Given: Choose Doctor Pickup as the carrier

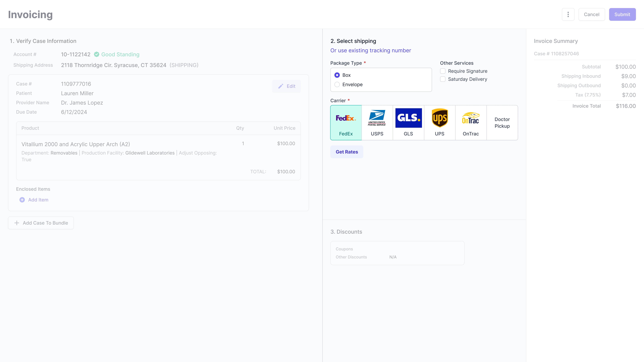Looking at the screenshot, I should coord(502,123).
